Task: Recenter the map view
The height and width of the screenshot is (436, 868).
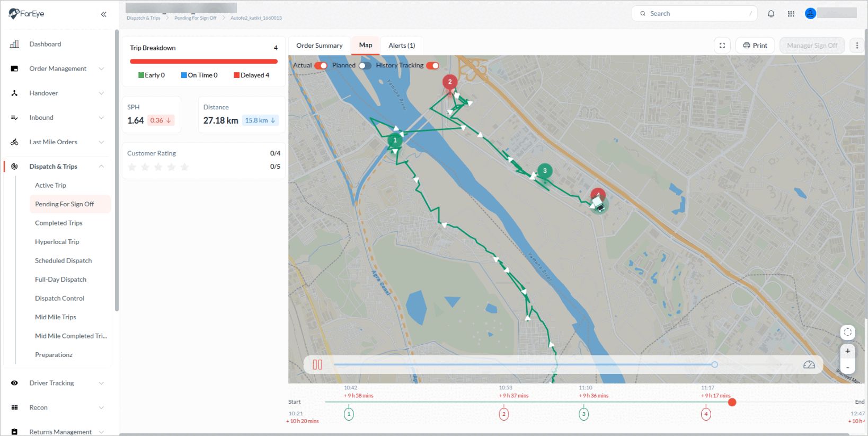Action: [x=847, y=332]
